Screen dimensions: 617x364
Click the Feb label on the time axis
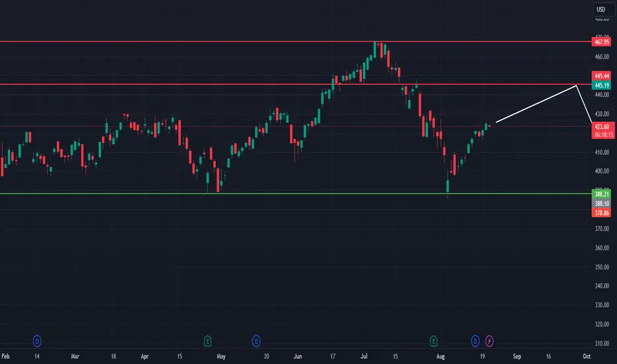click(5, 356)
